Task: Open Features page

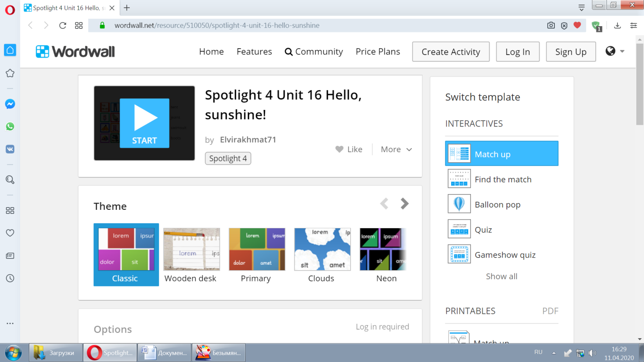Action: 254,52
